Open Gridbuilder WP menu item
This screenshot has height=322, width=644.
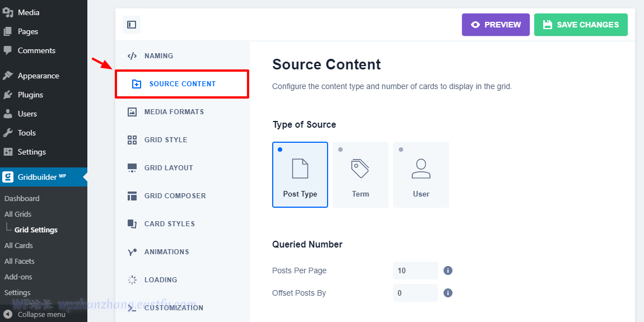pyautogui.click(x=44, y=177)
